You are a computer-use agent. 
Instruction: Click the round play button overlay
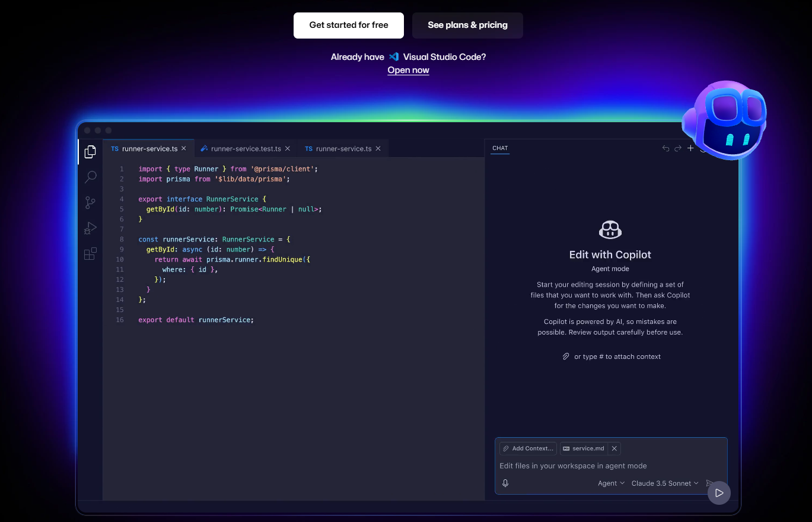719,493
